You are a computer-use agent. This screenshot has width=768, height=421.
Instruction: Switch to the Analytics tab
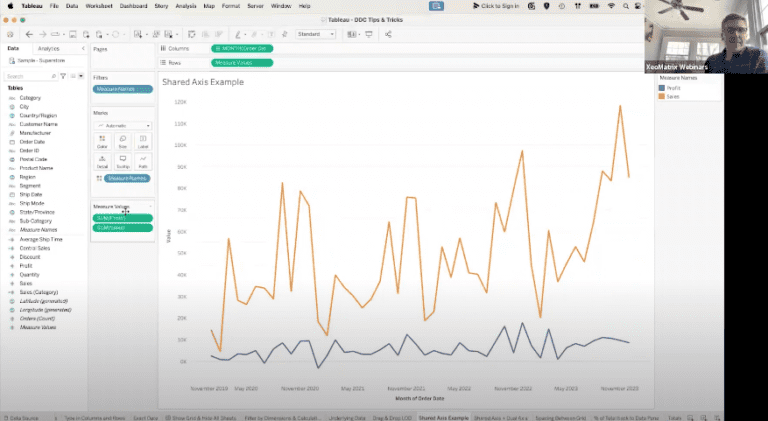click(48, 48)
